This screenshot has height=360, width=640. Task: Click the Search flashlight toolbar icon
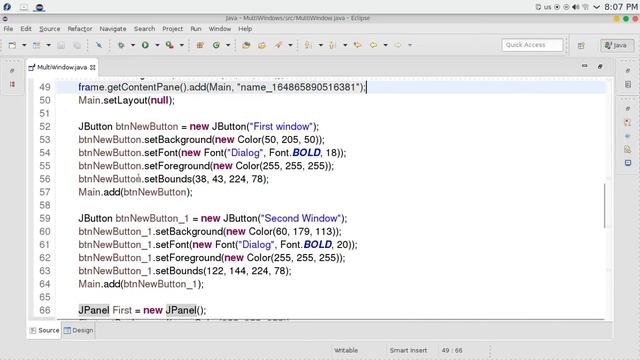point(278,45)
